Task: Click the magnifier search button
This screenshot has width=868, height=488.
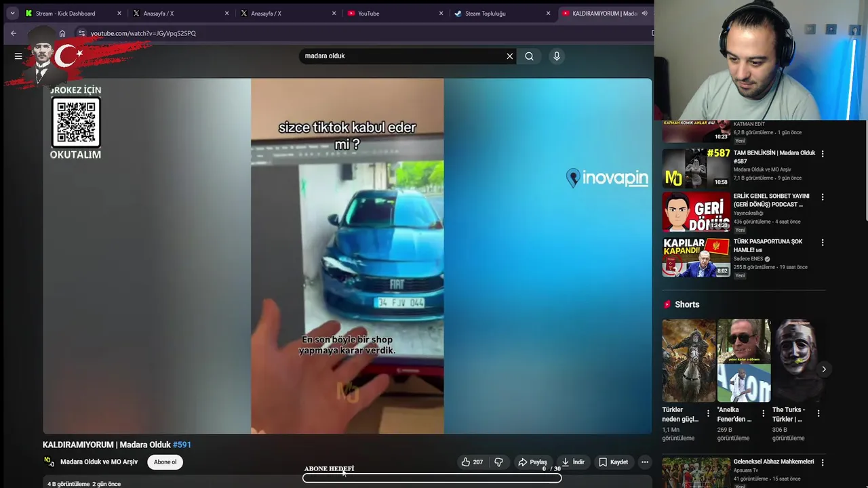Action: pyautogui.click(x=529, y=56)
